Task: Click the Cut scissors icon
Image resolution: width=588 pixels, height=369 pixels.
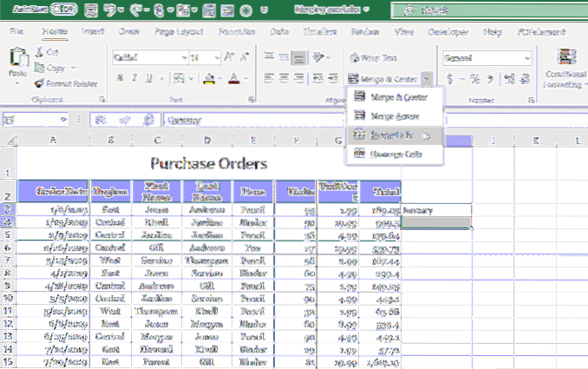Action: click(x=39, y=52)
